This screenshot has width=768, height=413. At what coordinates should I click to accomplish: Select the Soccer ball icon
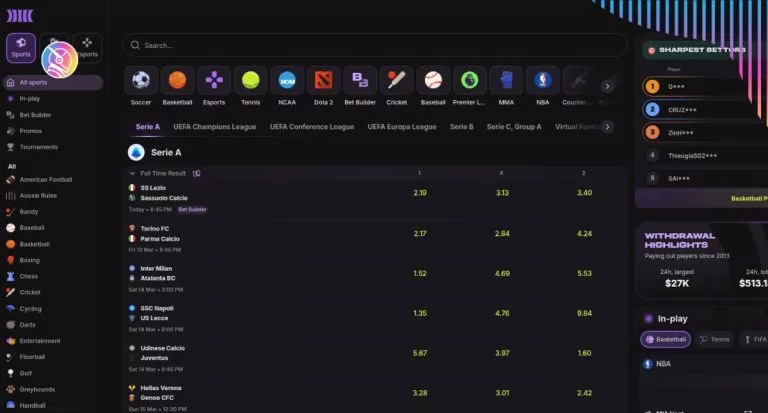[141, 80]
